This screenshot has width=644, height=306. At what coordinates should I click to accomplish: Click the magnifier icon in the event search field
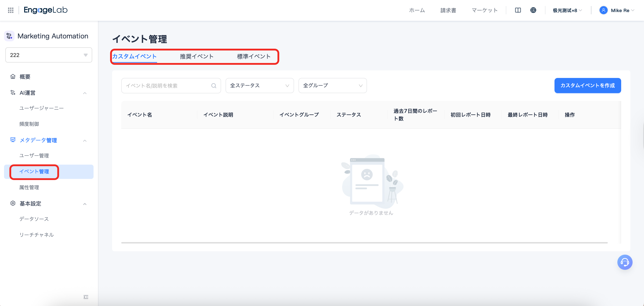[x=214, y=86]
